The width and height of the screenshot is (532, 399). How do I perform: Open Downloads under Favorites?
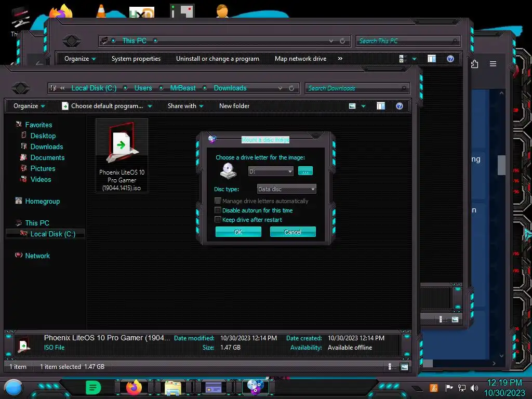46,147
